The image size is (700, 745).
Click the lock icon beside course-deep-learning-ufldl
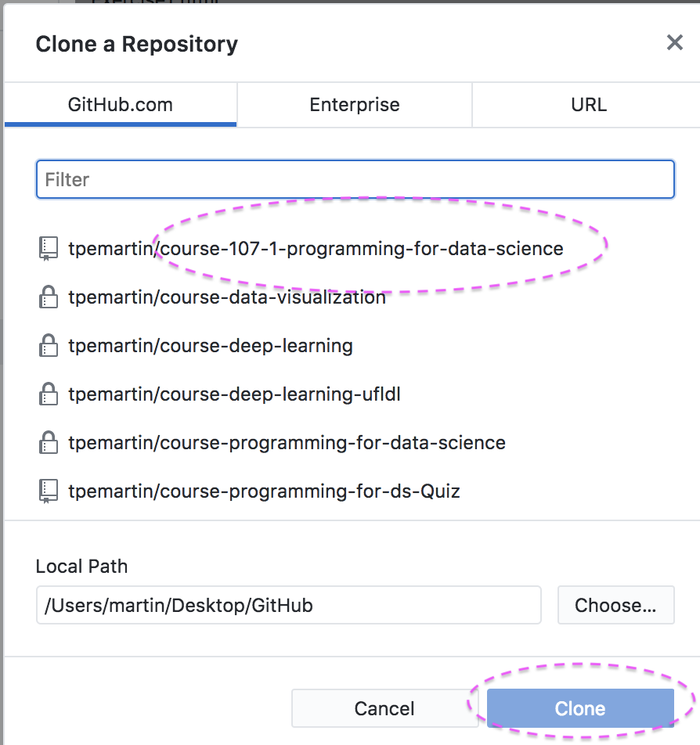tap(48, 394)
